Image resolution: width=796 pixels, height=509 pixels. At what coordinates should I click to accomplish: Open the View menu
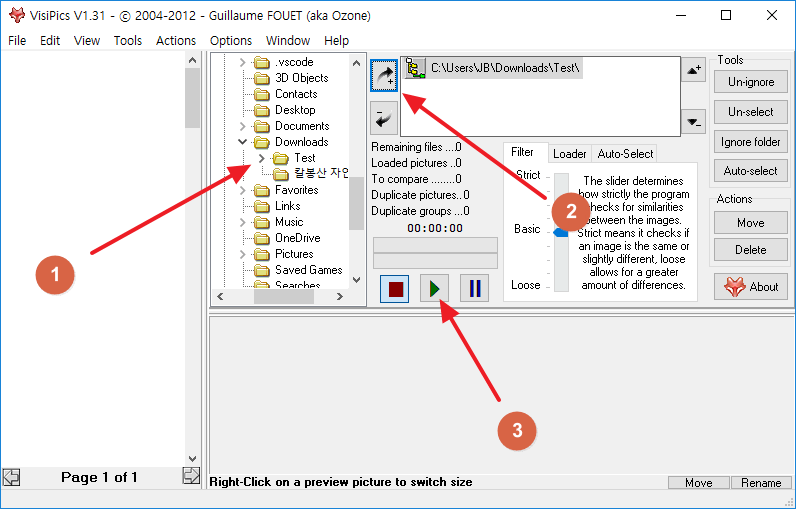pos(87,41)
